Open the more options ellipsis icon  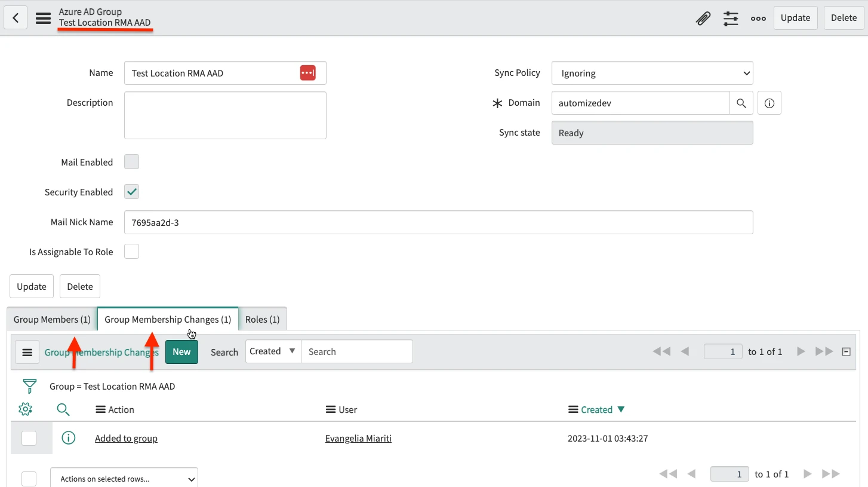point(758,18)
